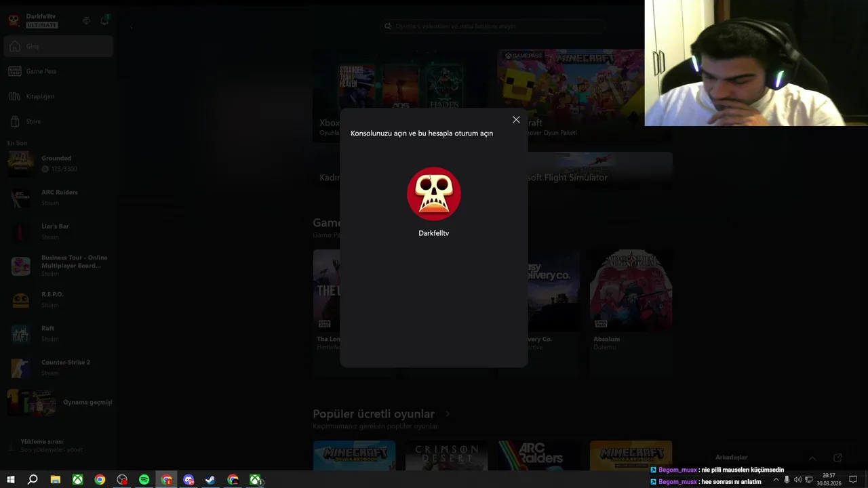Screen dimensions: 868x488
Task: Open Steam from the taskbar
Action: [x=211, y=480]
